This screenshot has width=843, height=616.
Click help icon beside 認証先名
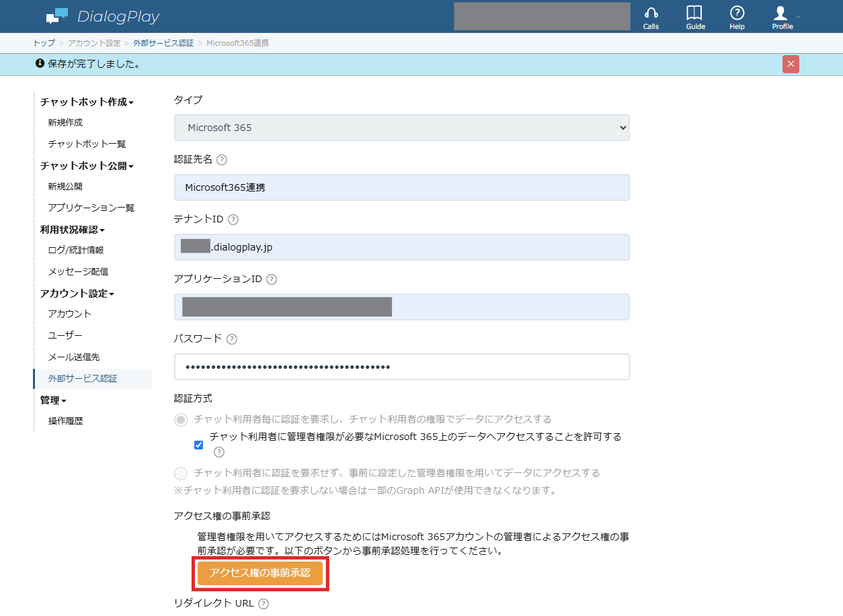222,160
